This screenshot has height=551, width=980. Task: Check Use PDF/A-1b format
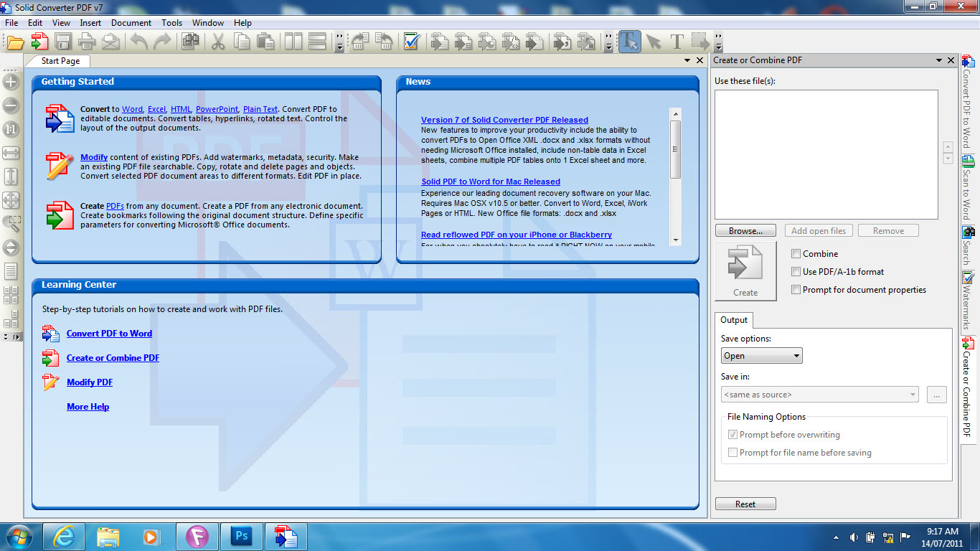pos(796,271)
